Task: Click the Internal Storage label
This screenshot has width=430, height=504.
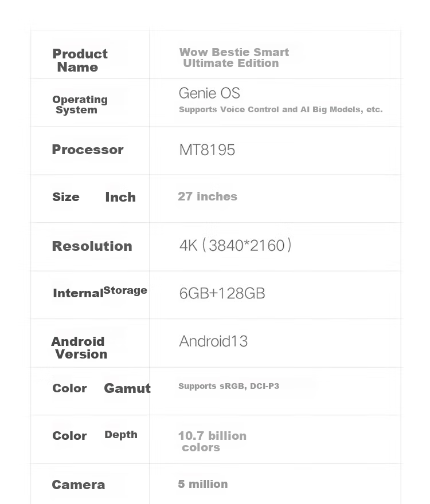Action: tap(100, 292)
